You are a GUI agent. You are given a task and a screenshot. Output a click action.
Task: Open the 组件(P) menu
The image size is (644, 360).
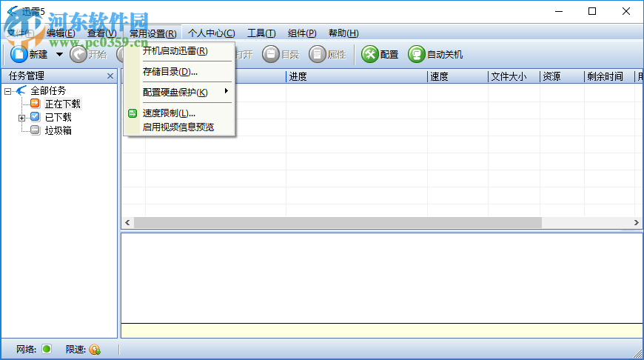[302, 33]
